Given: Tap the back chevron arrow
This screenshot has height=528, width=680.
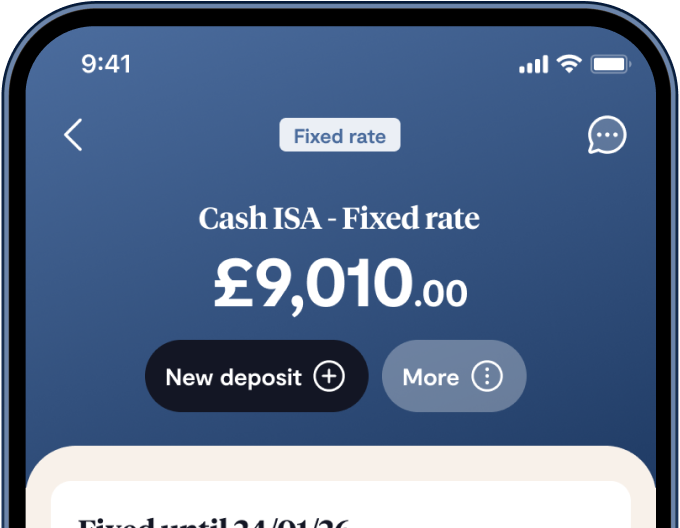Looking at the screenshot, I should coord(73,135).
